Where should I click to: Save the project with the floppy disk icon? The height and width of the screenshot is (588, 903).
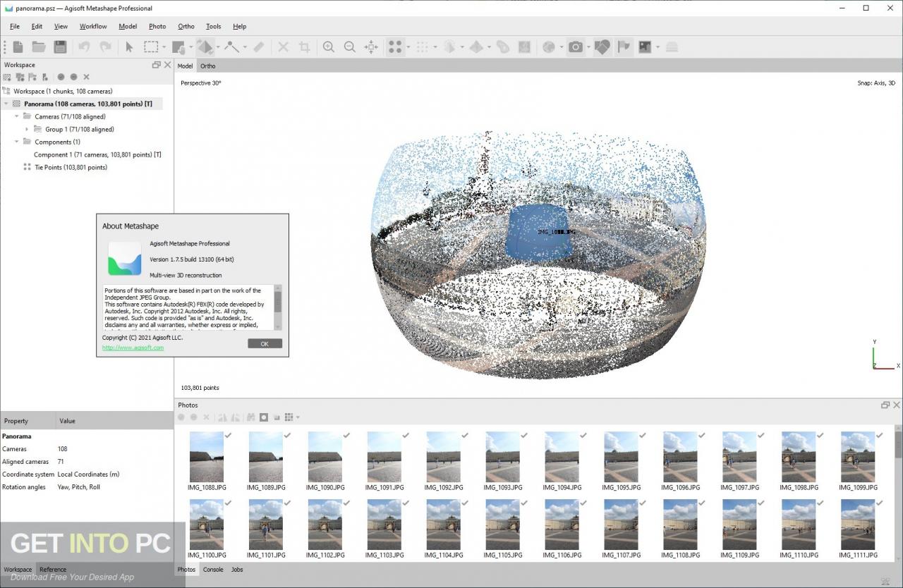[x=61, y=47]
